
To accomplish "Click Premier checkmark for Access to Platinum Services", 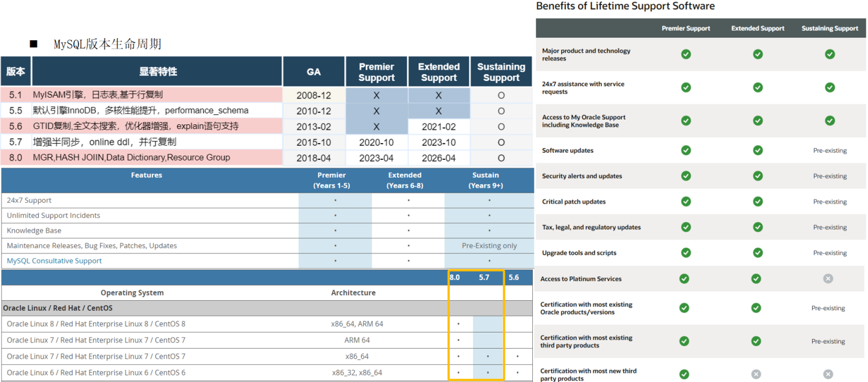I will 684,278.
